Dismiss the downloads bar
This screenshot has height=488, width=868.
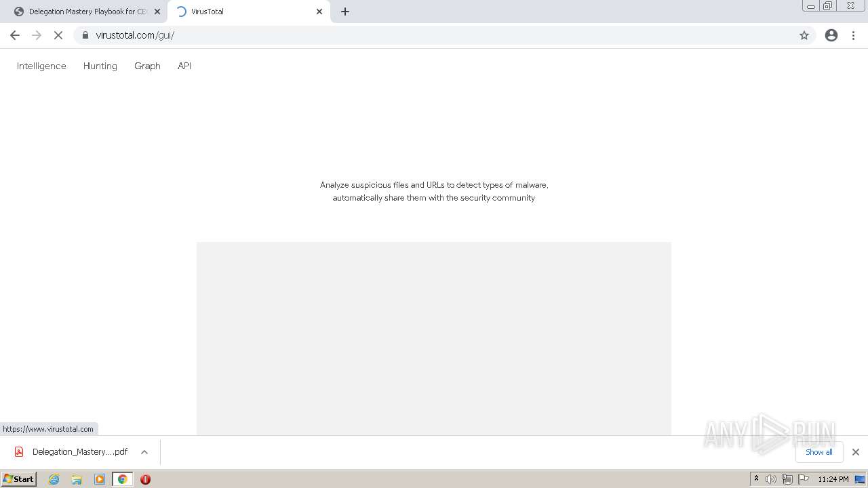click(856, 452)
